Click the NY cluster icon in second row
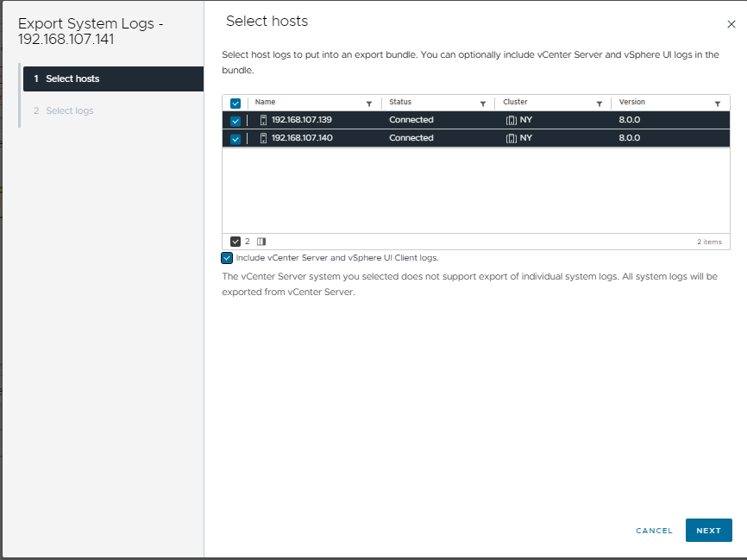 coord(511,138)
